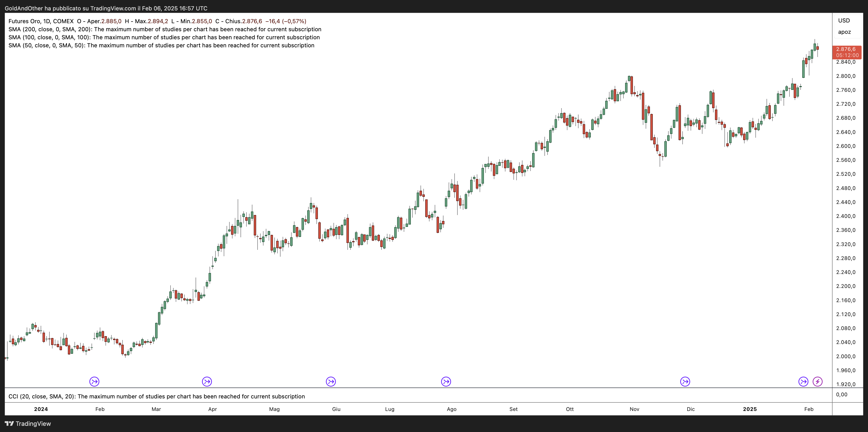The image size is (868, 432).
Task: Click the 2.400,0 level on price axis
Action: pyautogui.click(x=846, y=216)
